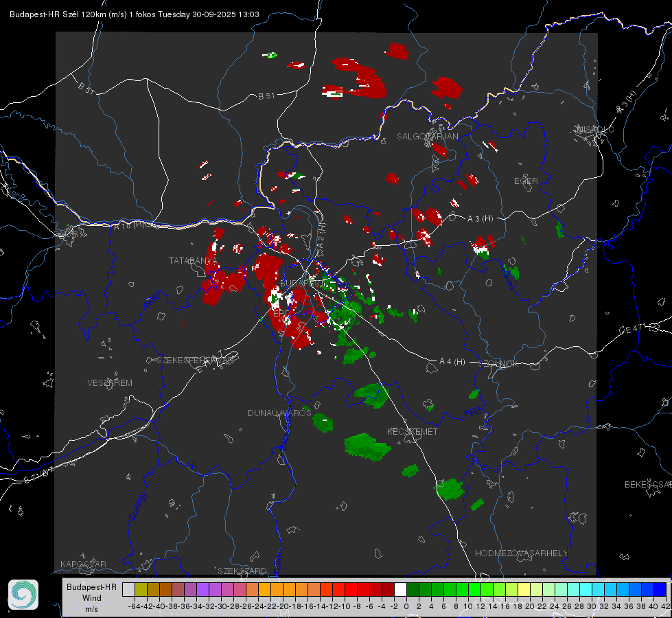Viewport: 672px width, 618px height.
Task: Click the Székesfehérvár city label
Action: coord(194,360)
